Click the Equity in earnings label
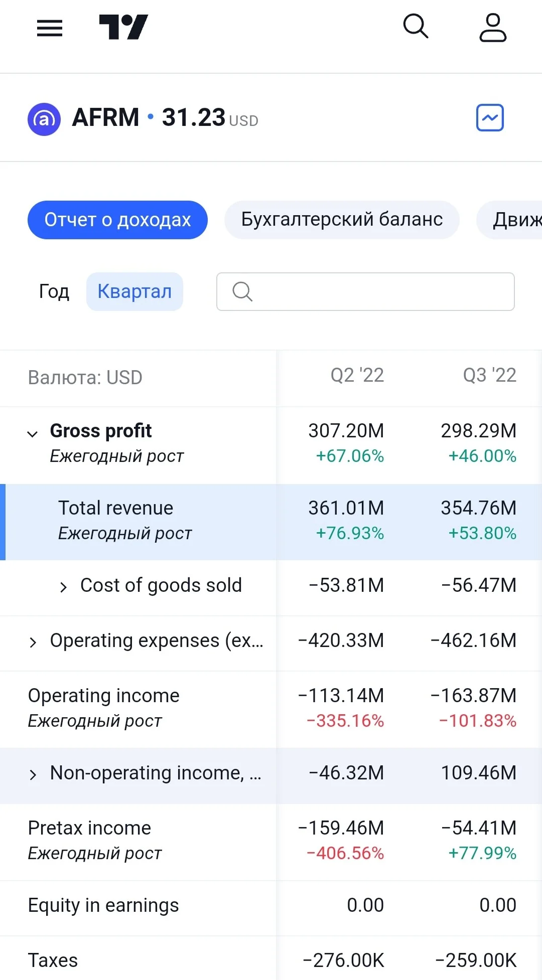Image resolution: width=542 pixels, height=980 pixels. click(x=103, y=905)
